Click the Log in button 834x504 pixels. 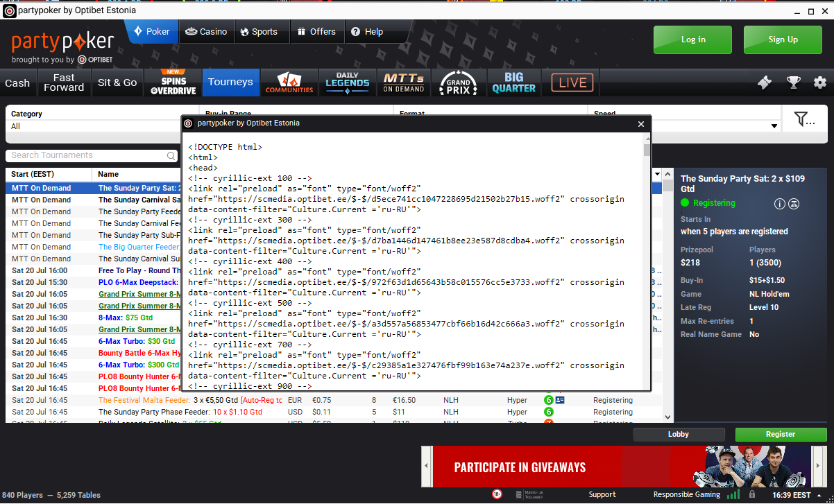(x=692, y=40)
